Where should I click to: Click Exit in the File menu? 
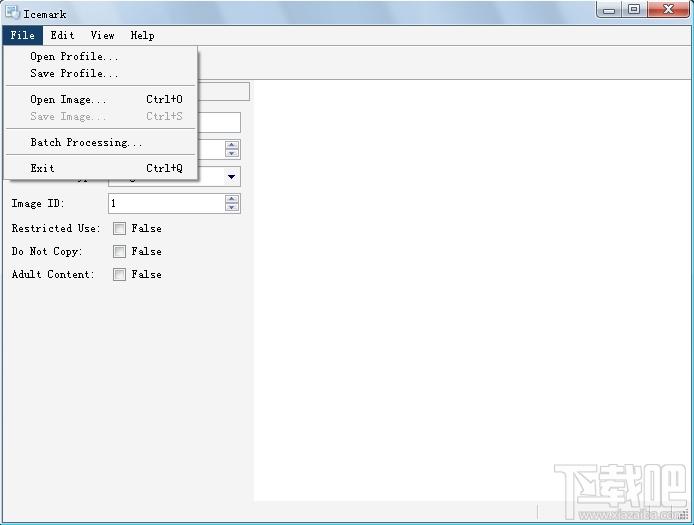pos(101,168)
